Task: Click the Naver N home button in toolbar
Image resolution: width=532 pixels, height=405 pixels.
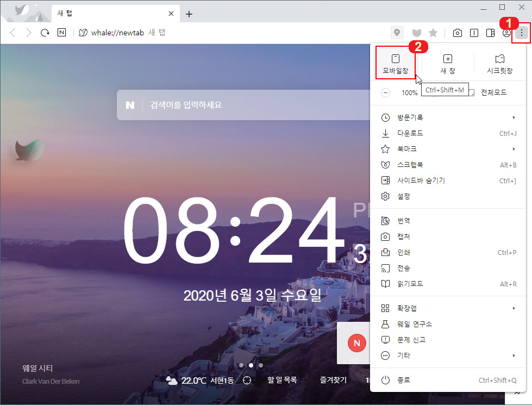Action: point(62,33)
